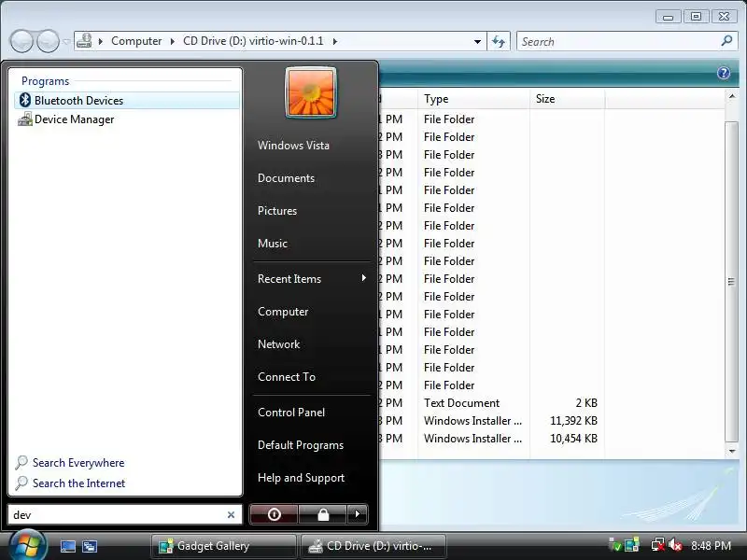Sort by the Size column header

click(567, 99)
